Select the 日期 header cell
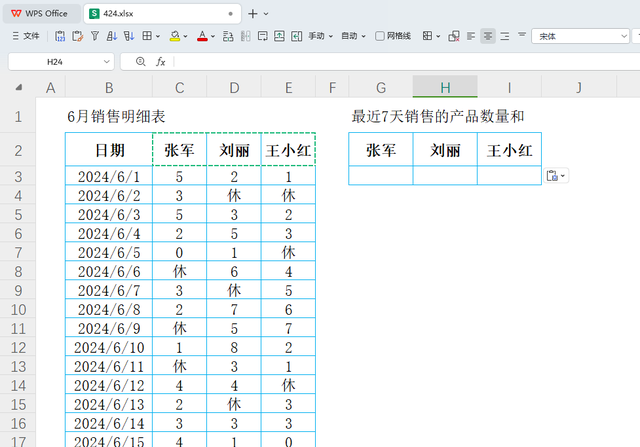 tap(109, 150)
